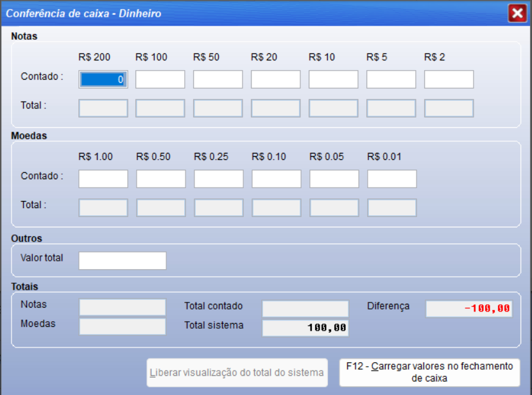Click the Total sistema value box
This screenshot has width=532, height=395.
click(305, 328)
